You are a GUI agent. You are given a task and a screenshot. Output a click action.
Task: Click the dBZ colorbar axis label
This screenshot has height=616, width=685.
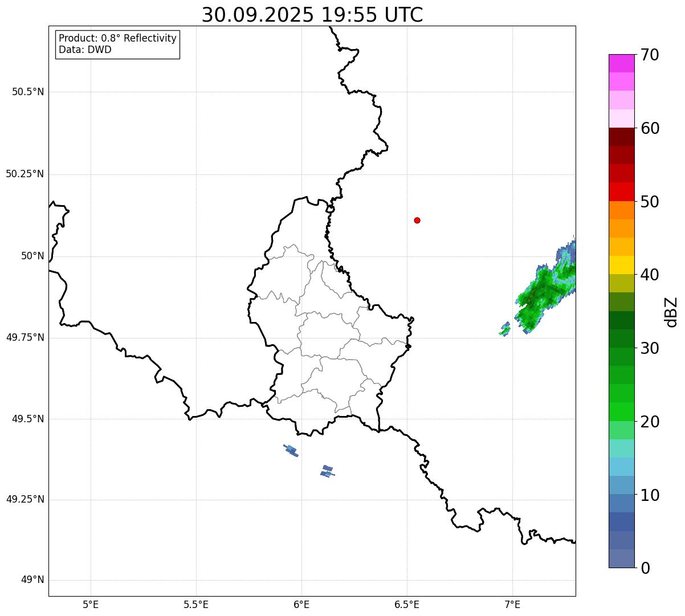click(x=672, y=312)
